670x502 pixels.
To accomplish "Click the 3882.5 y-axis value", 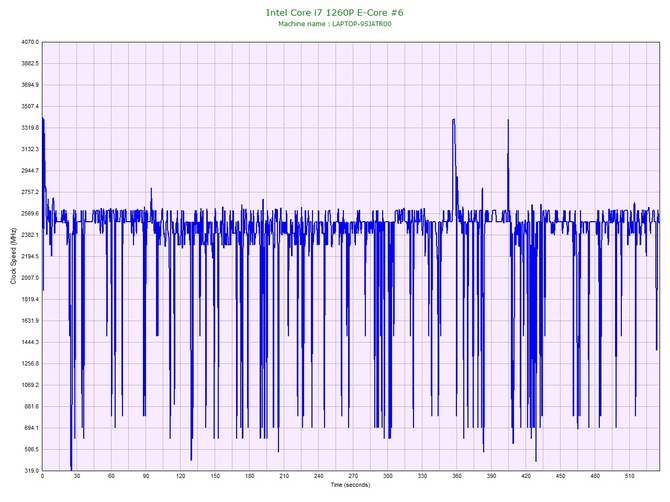I will [x=30, y=63].
